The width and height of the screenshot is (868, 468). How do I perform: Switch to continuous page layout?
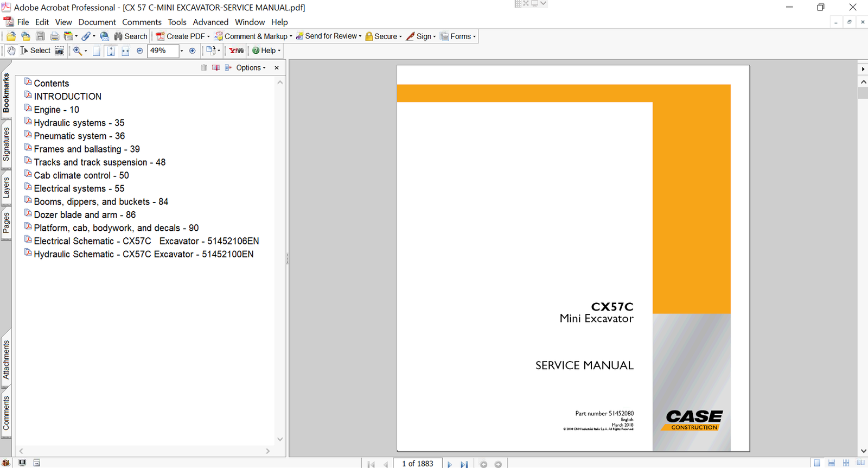pyautogui.click(x=831, y=463)
